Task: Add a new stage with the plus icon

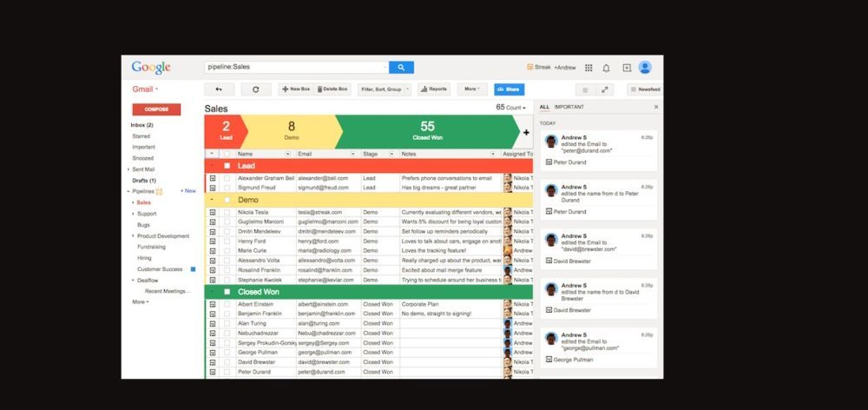Action: click(526, 132)
